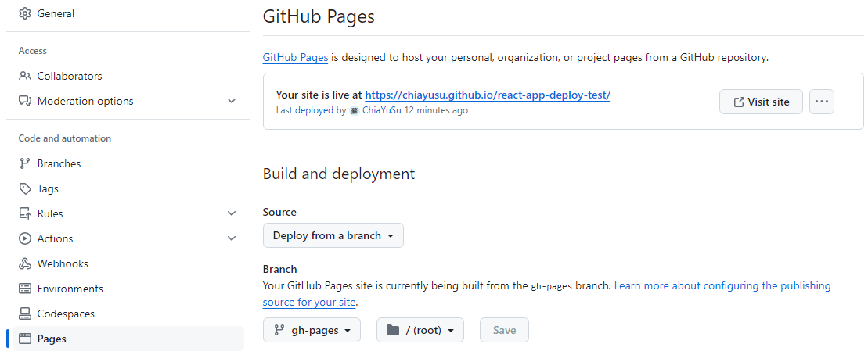Click the Branch label text
Screen dimensions: 868x362
tap(280, 269)
